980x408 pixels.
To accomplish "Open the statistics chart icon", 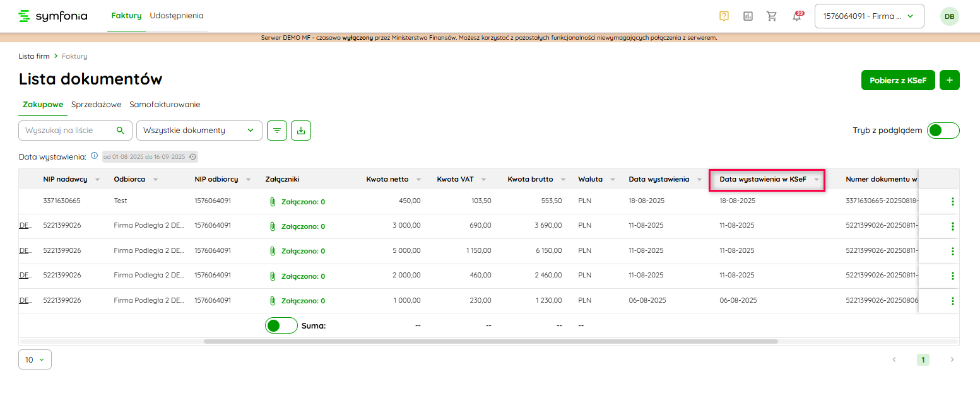I will [748, 16].
